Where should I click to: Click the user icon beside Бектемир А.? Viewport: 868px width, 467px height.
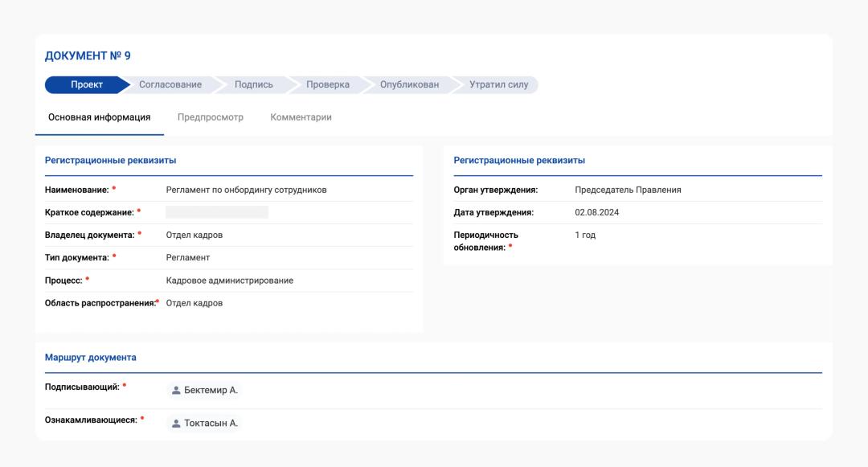pyautogui.click(x=177, y=390)
